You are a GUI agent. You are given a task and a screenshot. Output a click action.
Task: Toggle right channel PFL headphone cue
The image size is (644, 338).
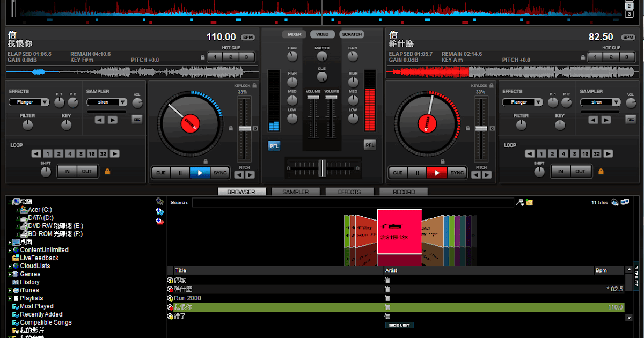tap(370, 145)
